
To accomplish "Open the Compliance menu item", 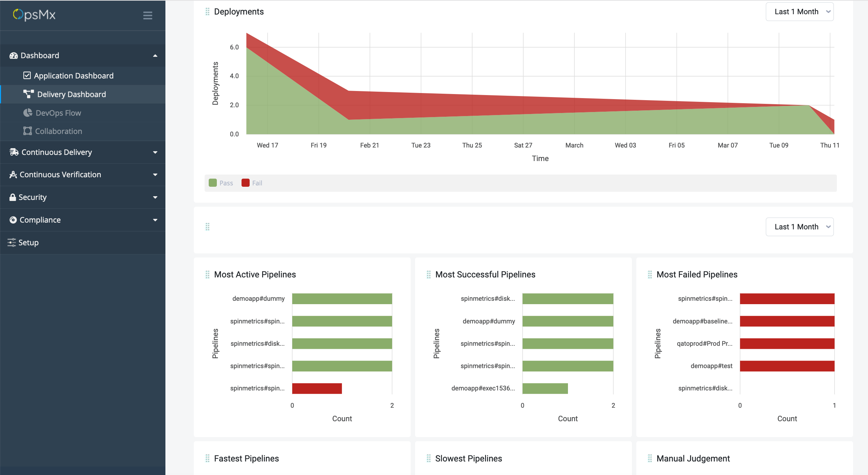I will point(40,220).
